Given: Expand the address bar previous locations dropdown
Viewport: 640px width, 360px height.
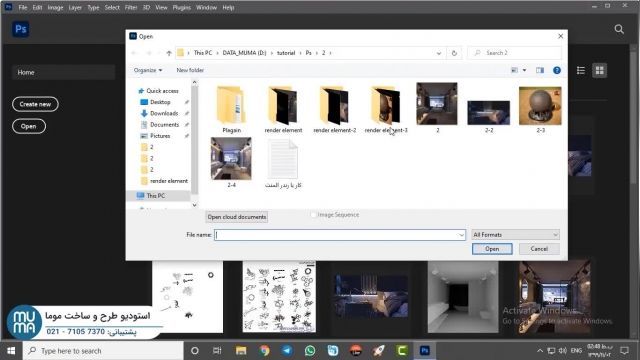Looking at the screenshot, I should pos(439,53).
